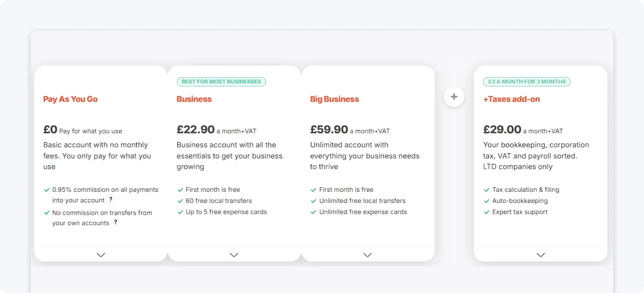Click checkmark beside Up to 5 free expense cards
Image resolution: width=644 pixels, height=293 pixels.
180,212
